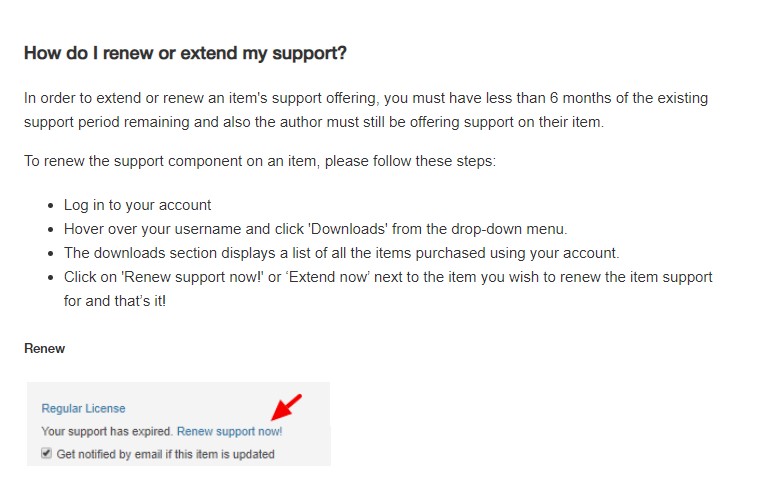This screenshot has height=487, width=770.
Task: Click the "for and that's it!" line
Action: coord(115,301)
